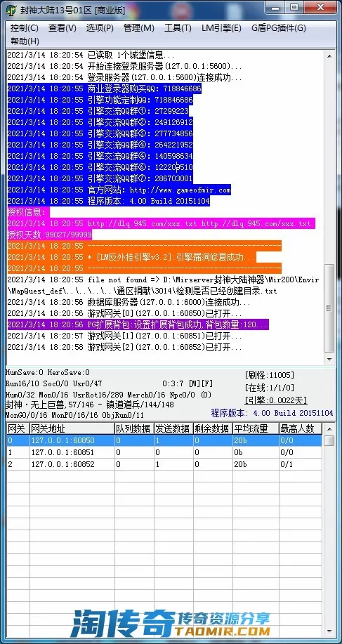The width and height of the screenshot is (342, 644).
Task: Click log line 程序版本: 4.00 Build 20151104
Action: click(108, 202)
